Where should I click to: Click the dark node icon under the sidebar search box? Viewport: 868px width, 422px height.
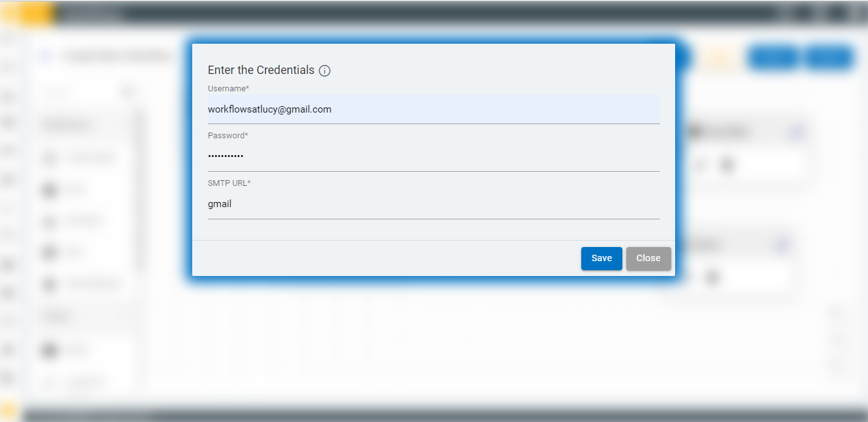point(50,189)
